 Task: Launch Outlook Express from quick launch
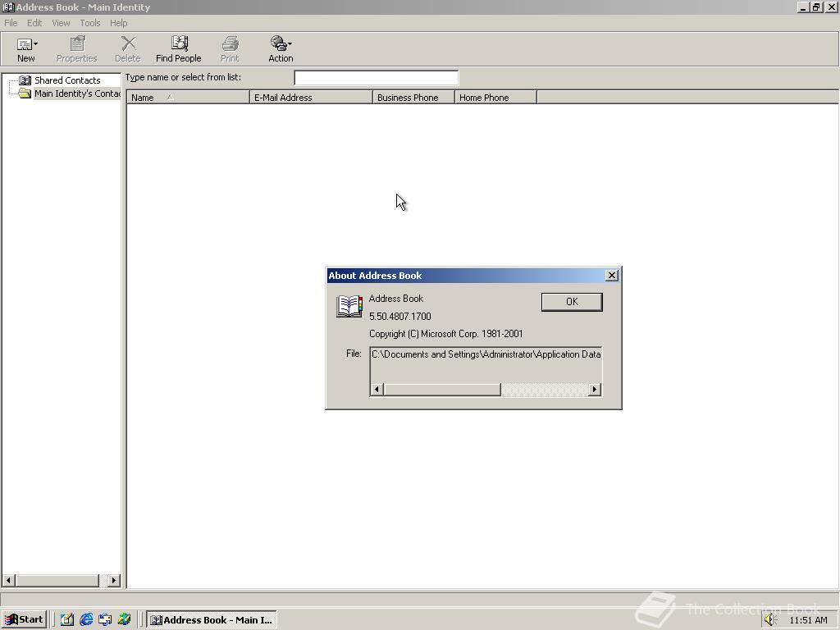[x=105, y=620]
